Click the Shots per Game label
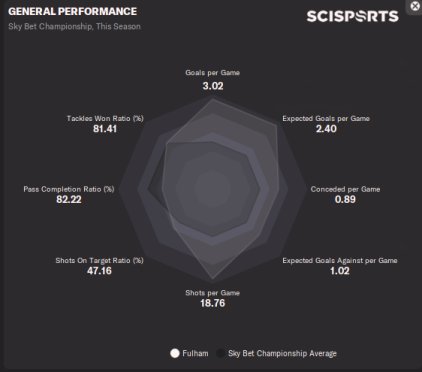The height and width of the screenshot is (372, 422). click(212, 293)
